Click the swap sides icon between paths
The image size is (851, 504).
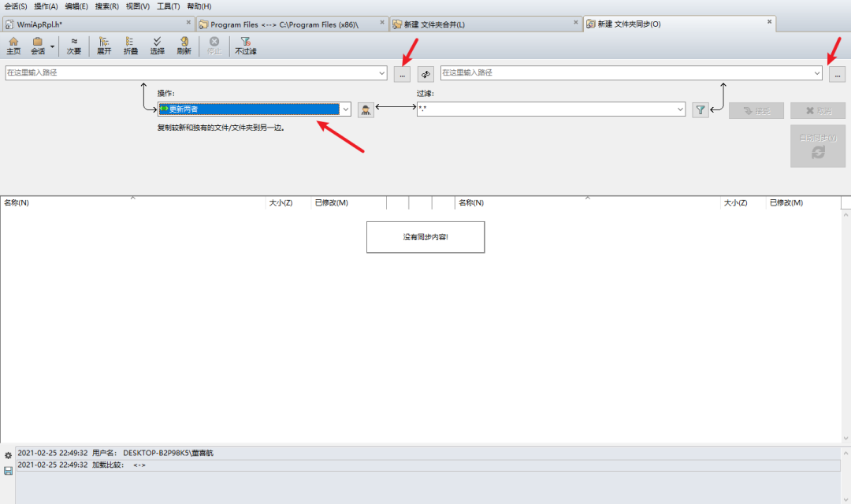pyautogui.click(x=425, y=74)
